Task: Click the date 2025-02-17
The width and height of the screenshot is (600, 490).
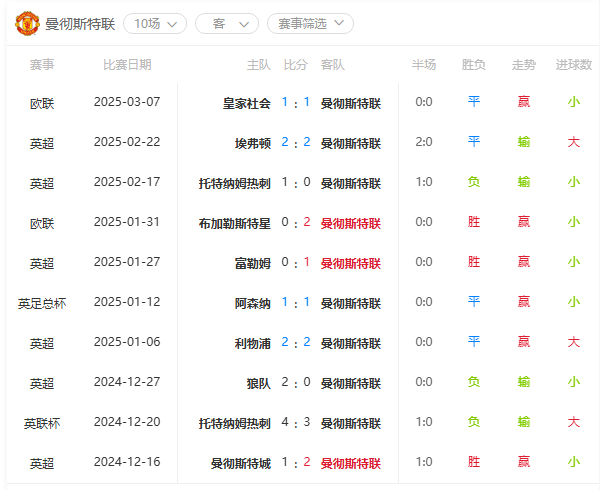Action: pyautogui.click(x=127, y=182)
